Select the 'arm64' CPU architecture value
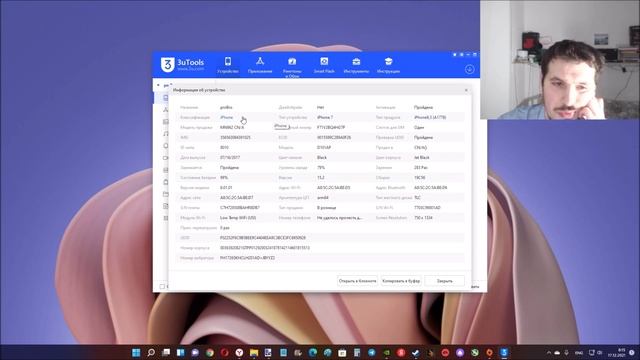640x360 pixels. coord(322,198)
